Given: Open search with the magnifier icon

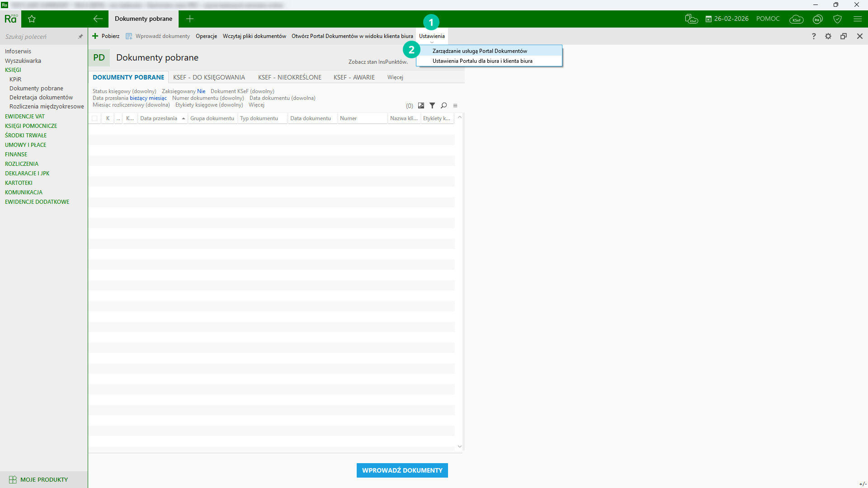Looking at the screenshot, I should (x=444, y=106).
